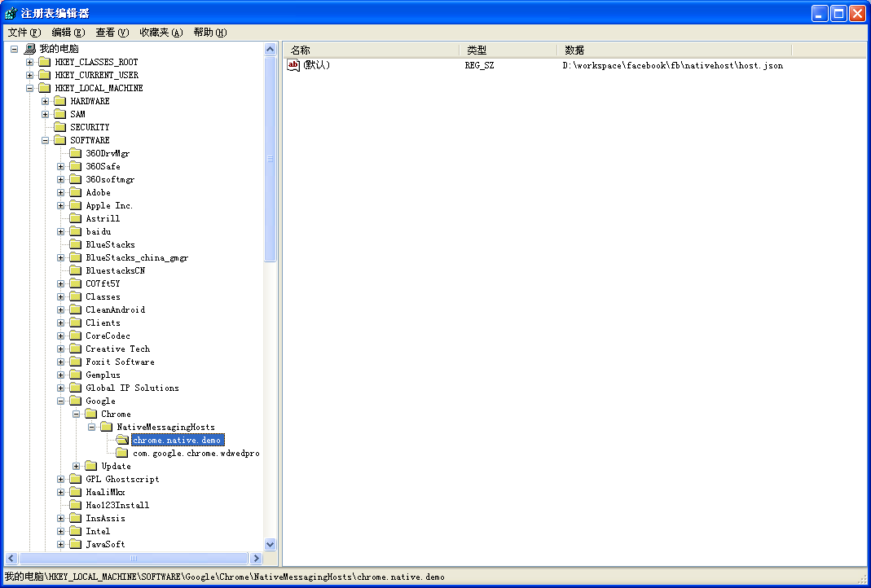The image size is (871, 588).
Task: Click the SOFTWARE folder icon
Action: point(60,140)
